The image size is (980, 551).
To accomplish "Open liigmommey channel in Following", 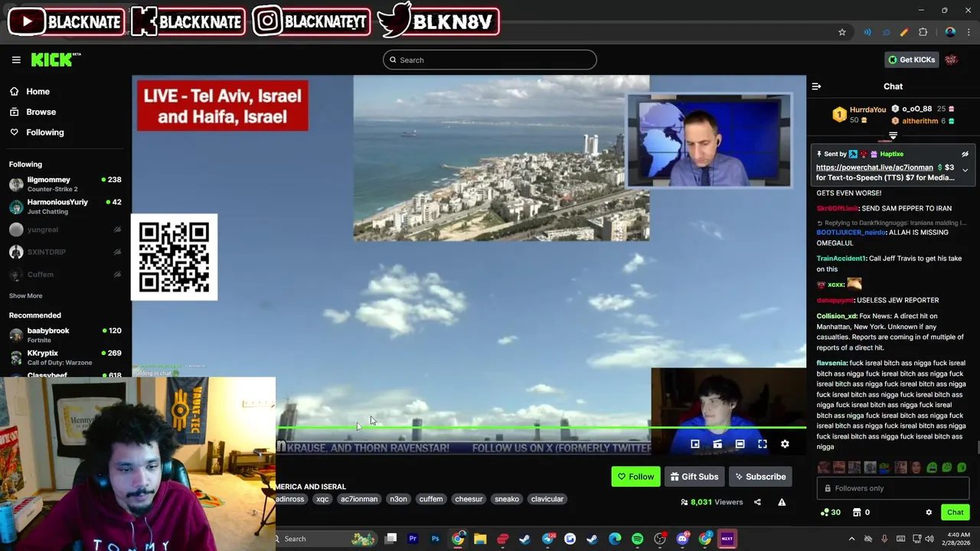I will click(66, 184).
